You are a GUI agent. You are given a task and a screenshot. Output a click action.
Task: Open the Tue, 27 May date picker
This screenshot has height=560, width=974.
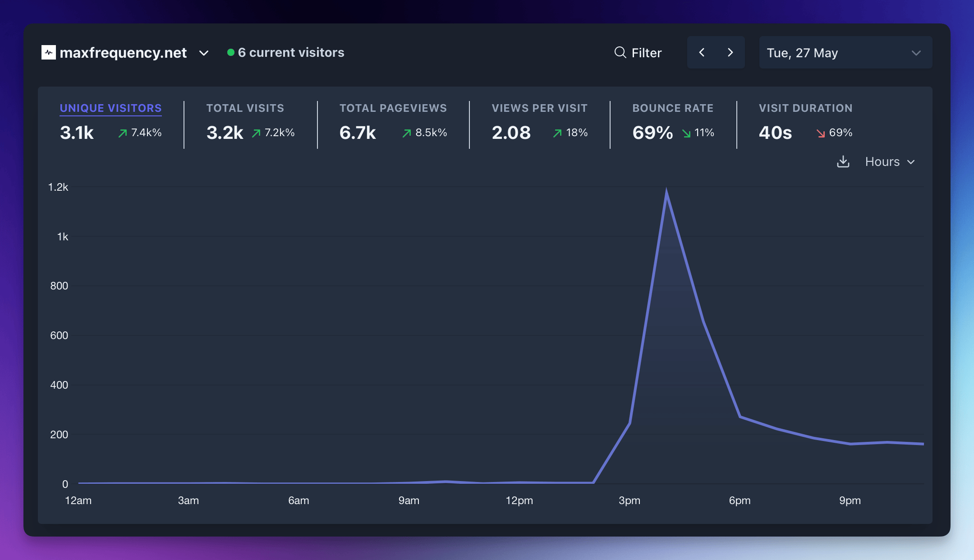click(x=845, y=53)
